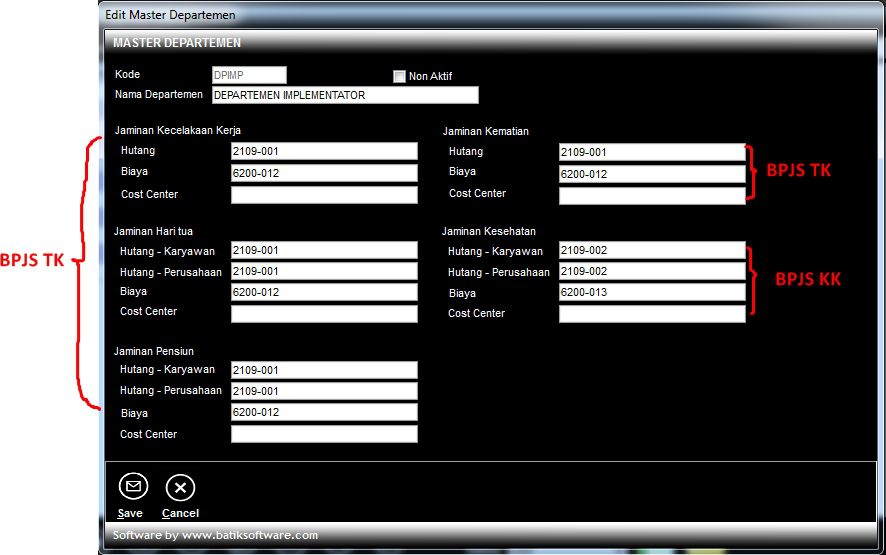Focus Cost Center field under Jaminan Pensiun
Viewport: 886px width, 555px height.
(x=324, y=434)
